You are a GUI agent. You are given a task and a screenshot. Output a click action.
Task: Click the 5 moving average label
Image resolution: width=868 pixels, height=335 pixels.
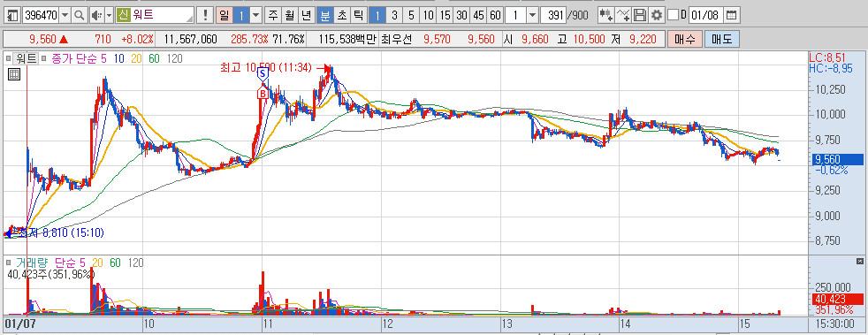pyautogui.click(x=103, y=58)
